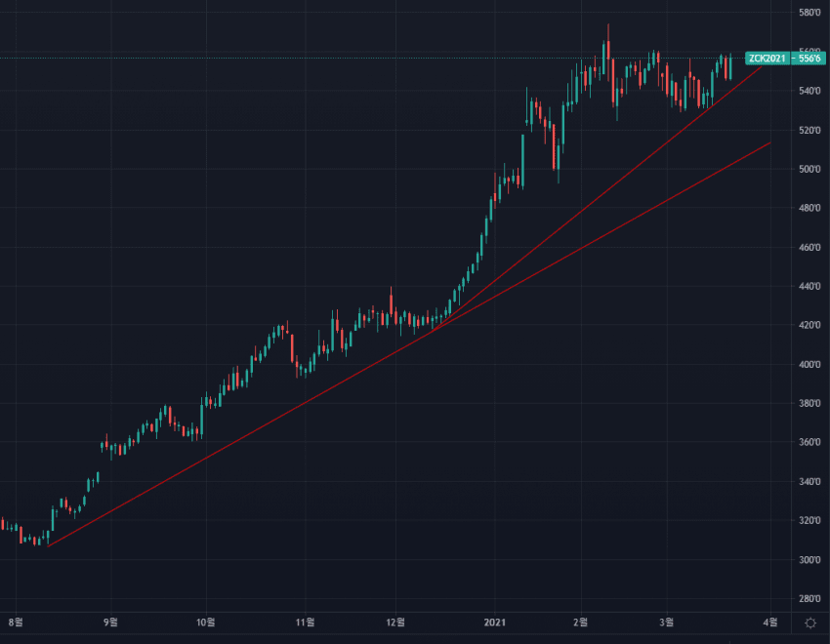This screenshot has width=830, height=644.
Task: Click the 500'0 price axis label
Action: (x=809, y=169)
